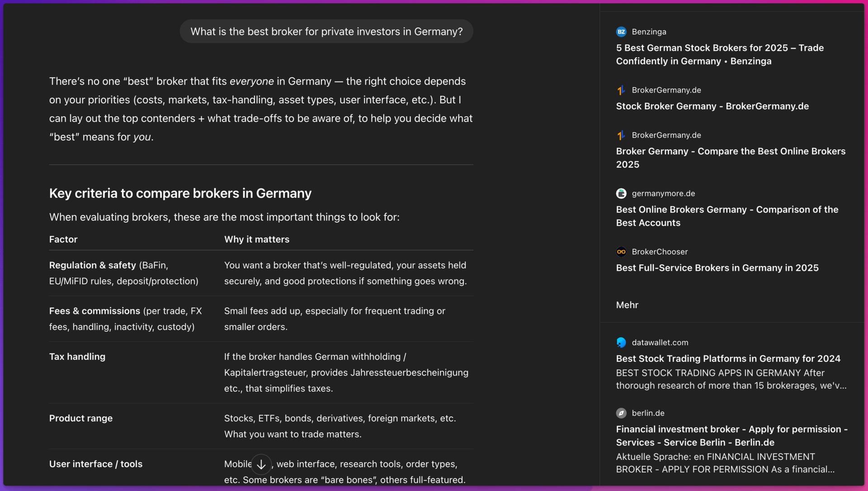Click the 'Why it matters' column header
868x491 pixels.
coord(256,239)
